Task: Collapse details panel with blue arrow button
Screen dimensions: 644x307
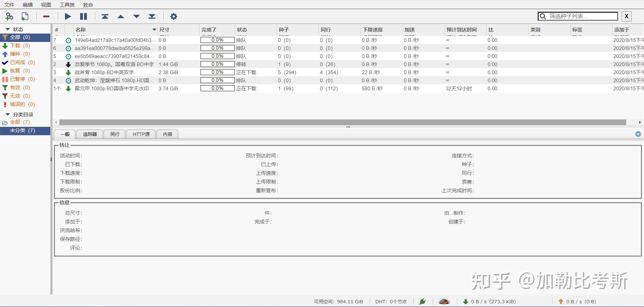Action: pos(638,134)
